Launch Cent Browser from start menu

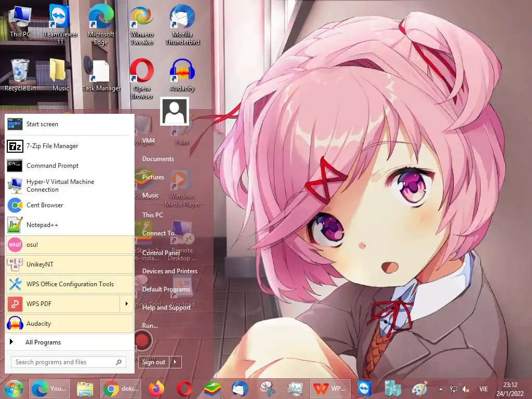click(70, 205)
